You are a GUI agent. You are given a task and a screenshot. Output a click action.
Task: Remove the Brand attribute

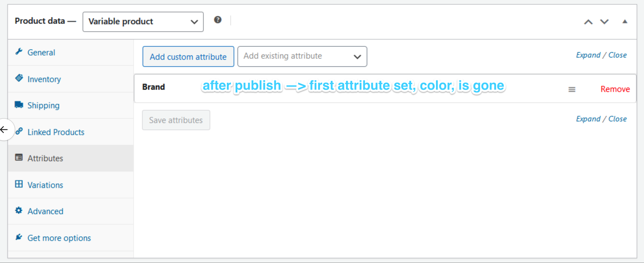615,89
